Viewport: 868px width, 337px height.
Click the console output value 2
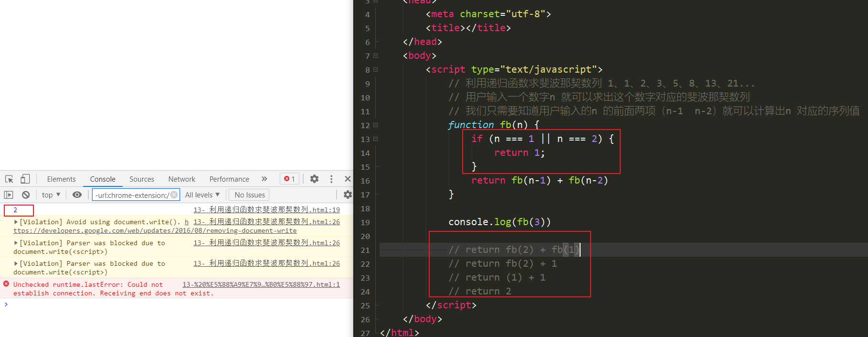click(15, 210)
